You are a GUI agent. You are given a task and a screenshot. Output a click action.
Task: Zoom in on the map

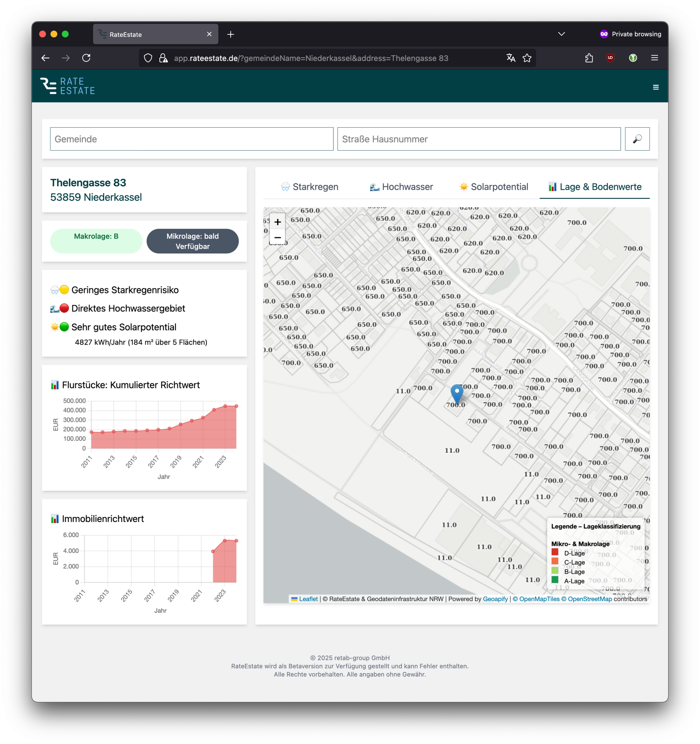click(278, 222)
